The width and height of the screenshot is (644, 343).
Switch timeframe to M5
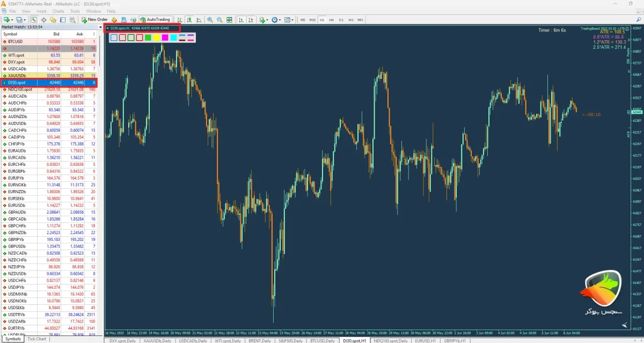click(303, 19)
